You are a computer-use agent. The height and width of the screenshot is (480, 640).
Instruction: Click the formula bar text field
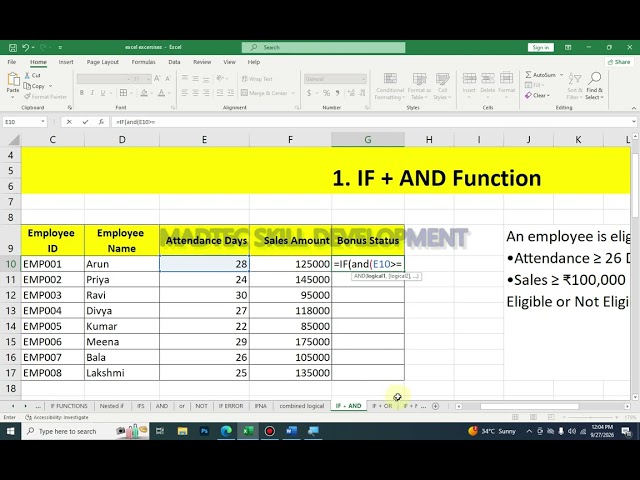pos(369,122)
